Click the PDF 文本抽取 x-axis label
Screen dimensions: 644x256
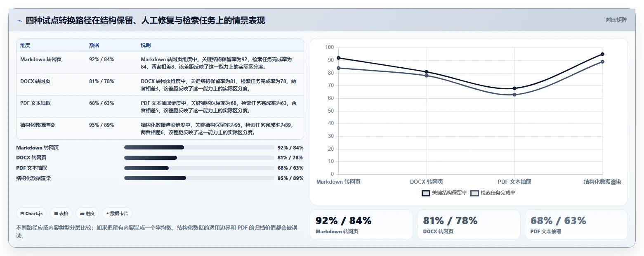pos(514,182)
